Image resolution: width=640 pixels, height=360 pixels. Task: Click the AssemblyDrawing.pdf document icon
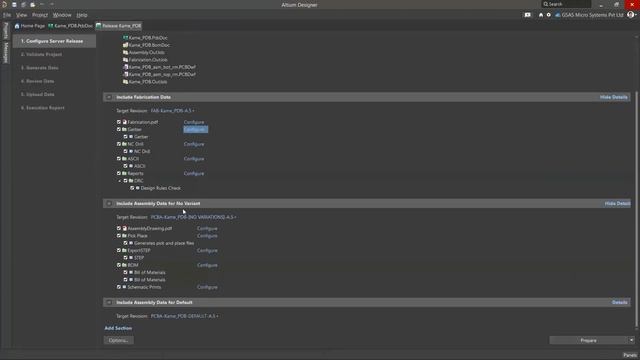[x=124, y=229]
